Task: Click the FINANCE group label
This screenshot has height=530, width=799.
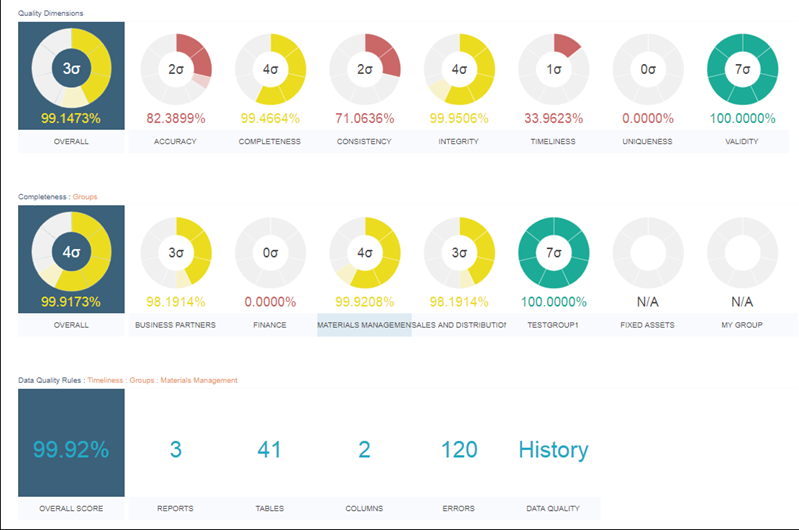Action: coord(270,325)
